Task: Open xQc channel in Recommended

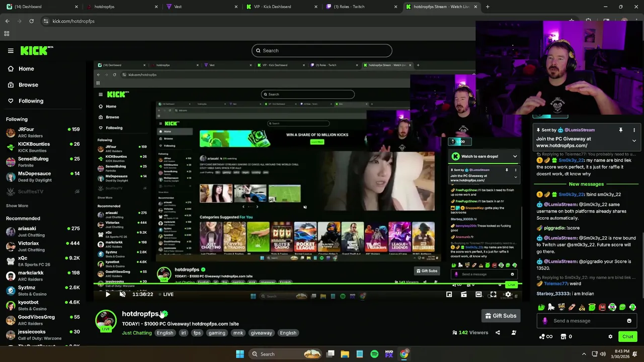Action: coord(42,261)
